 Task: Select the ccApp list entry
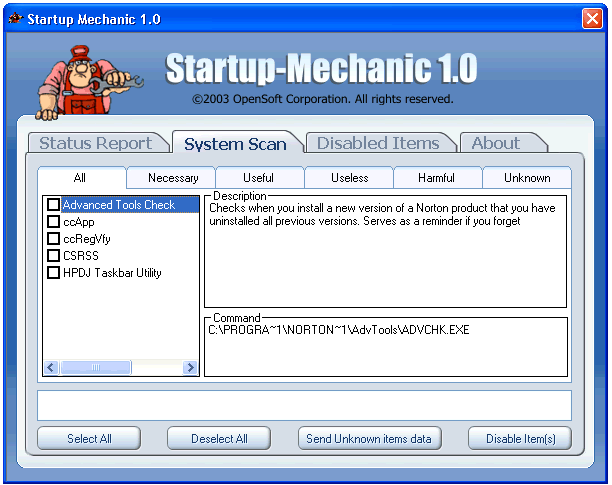coord(79,222)
